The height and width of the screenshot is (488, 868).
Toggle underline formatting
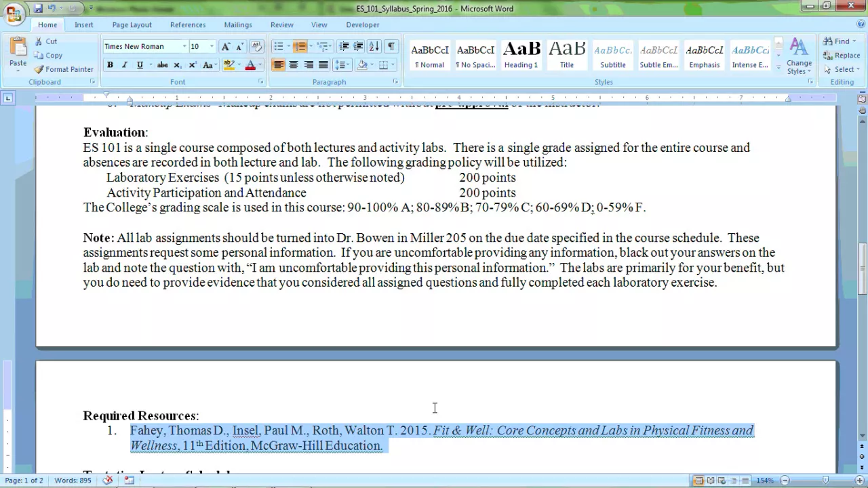pos(140,65)
